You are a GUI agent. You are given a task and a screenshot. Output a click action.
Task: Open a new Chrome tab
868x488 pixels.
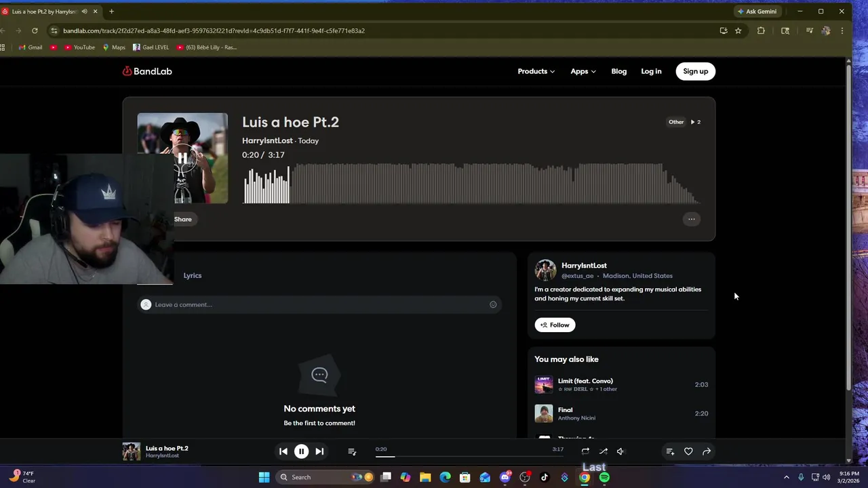pos(111,12)
